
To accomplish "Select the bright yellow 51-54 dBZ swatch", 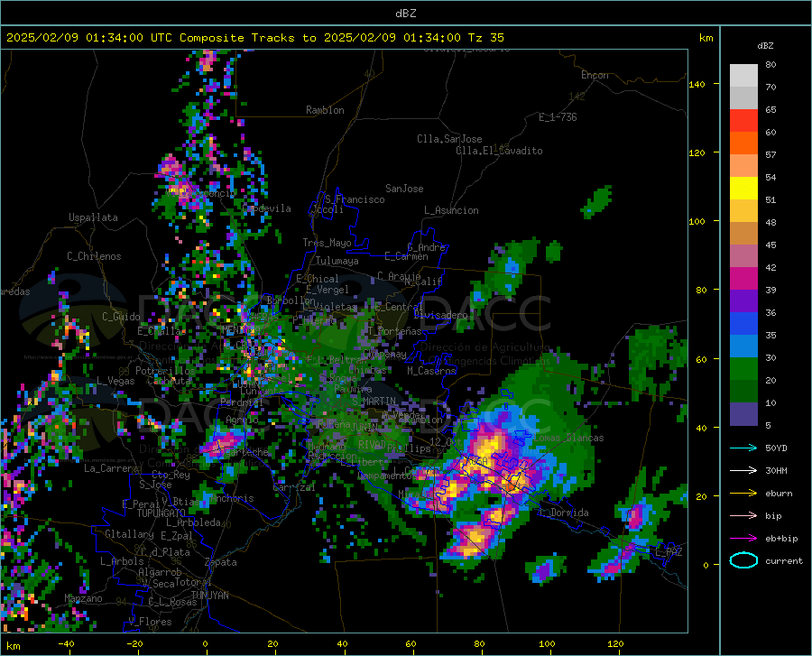I will pos(743,188).
